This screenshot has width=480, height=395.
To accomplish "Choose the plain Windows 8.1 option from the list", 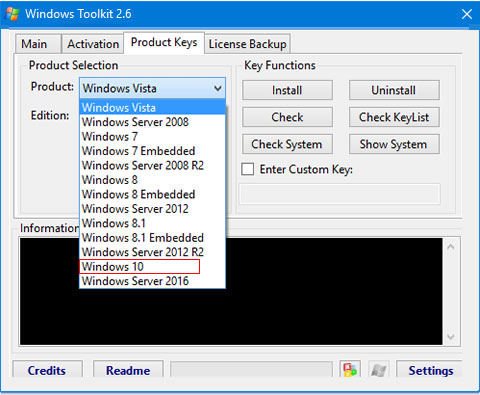I will pyautogui.click(x=153, y=223).
